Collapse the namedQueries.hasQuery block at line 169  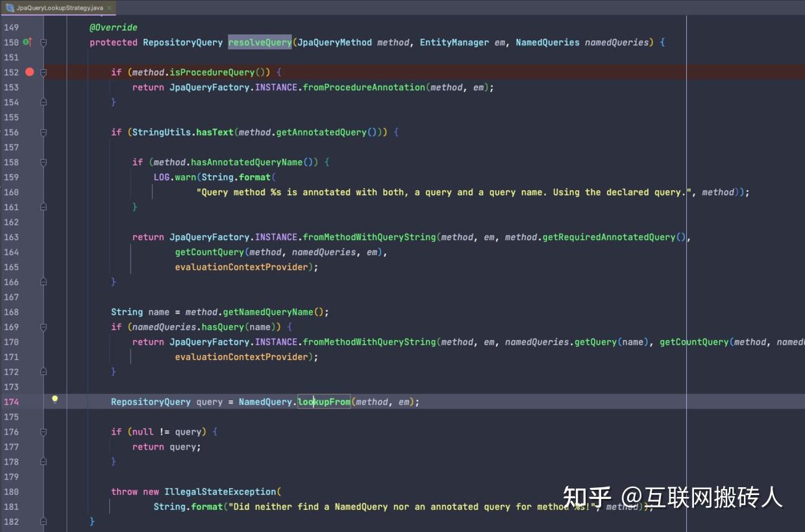coord(43,326)
